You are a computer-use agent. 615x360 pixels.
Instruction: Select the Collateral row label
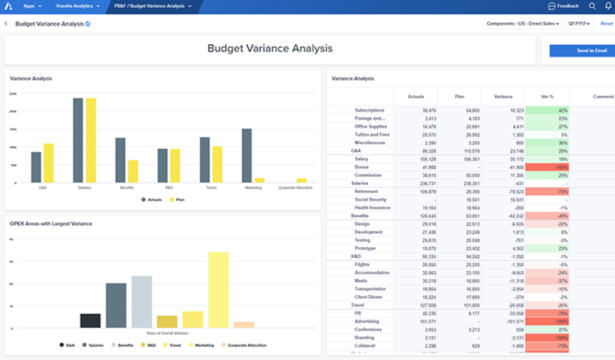coord(365,345)
